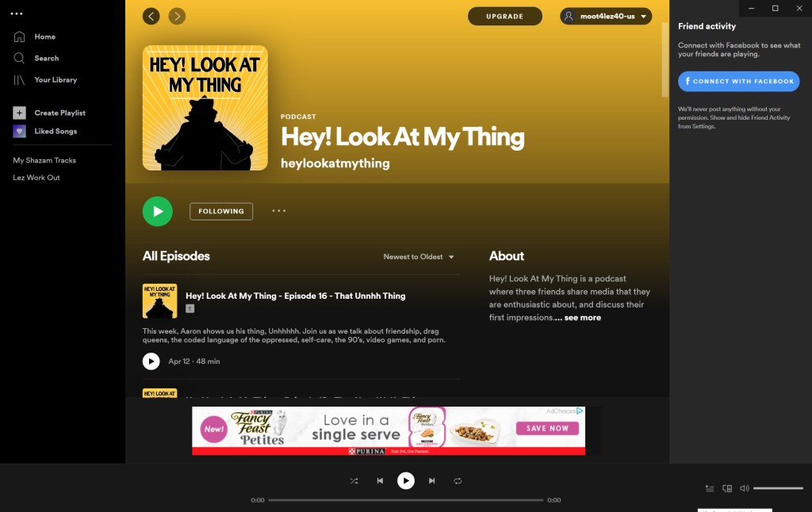Open the Newest to Oldest sort dropdown
The image size is (812, 512).
(419, 257)
